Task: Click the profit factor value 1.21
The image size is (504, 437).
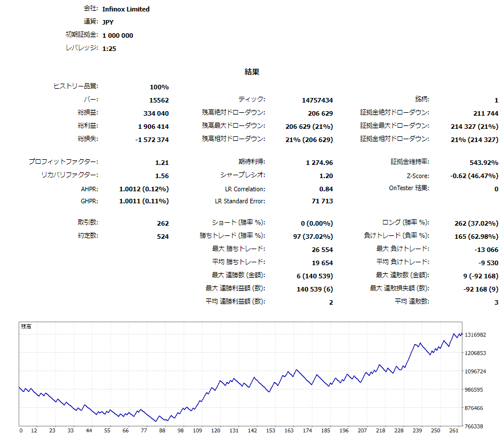Action: pyautogui.click(x=162, y=163)
